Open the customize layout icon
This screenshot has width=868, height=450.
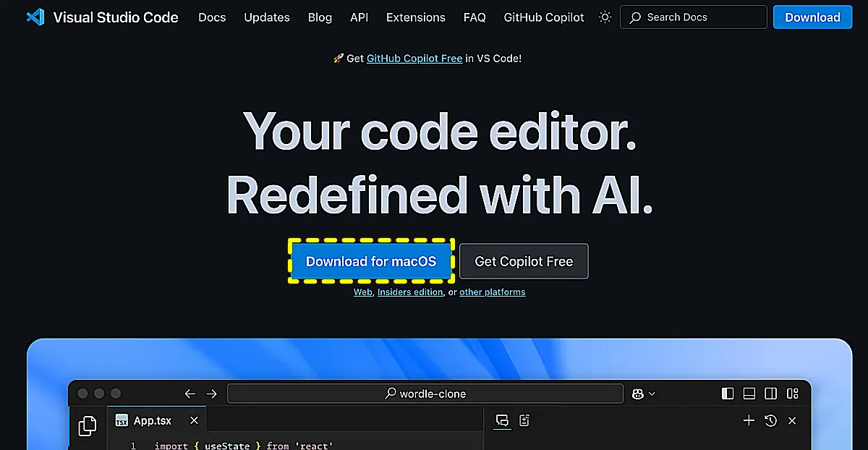793,394
